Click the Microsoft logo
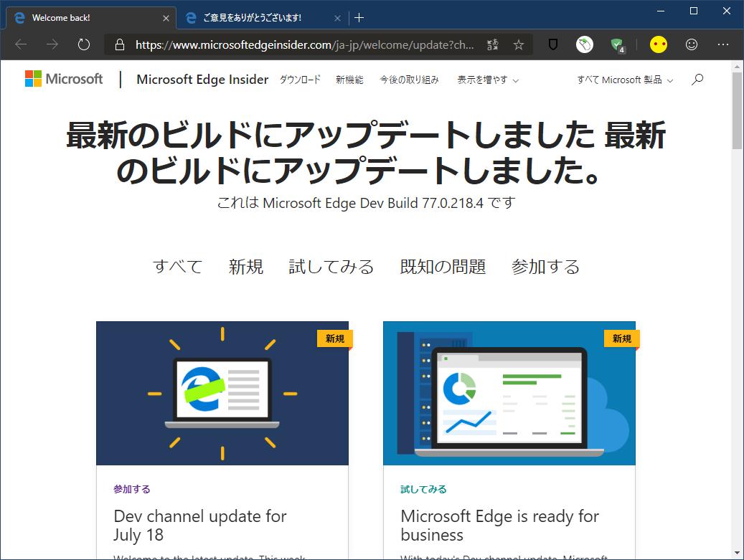 click(64, 79)
